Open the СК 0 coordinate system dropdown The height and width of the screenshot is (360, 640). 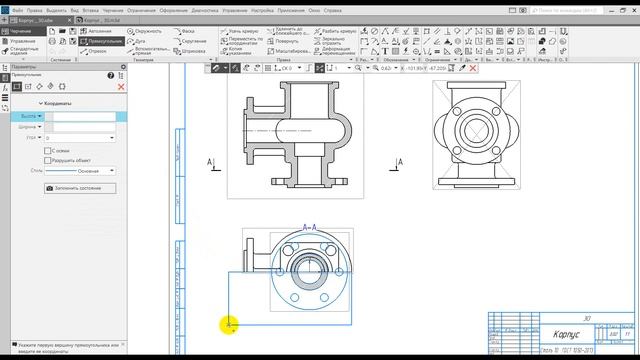tap(299, 68)
